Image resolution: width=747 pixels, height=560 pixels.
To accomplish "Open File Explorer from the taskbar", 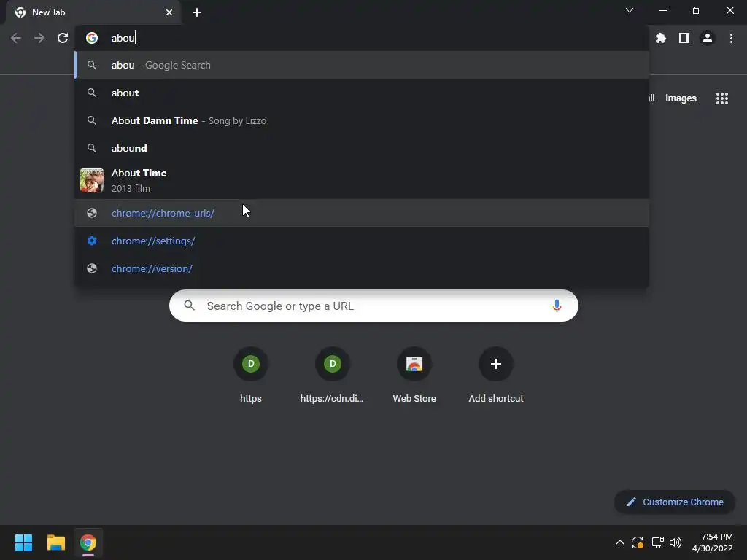I will (55, 542).
